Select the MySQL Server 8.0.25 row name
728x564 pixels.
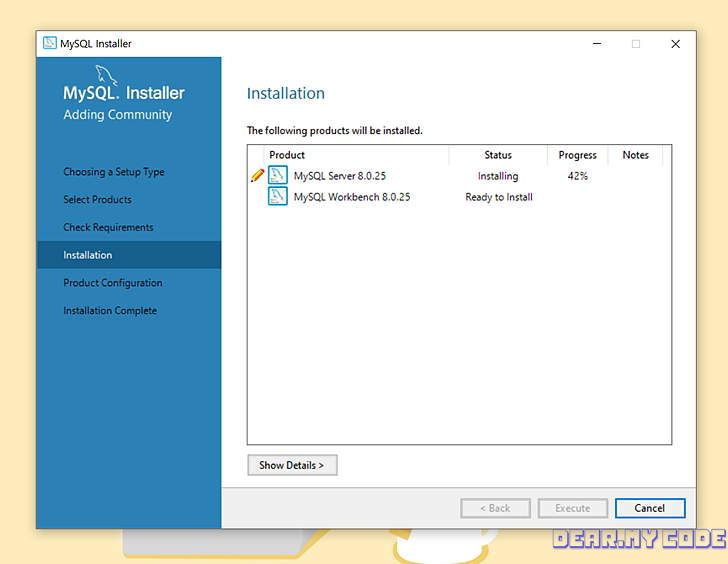[x=340, y=176]
